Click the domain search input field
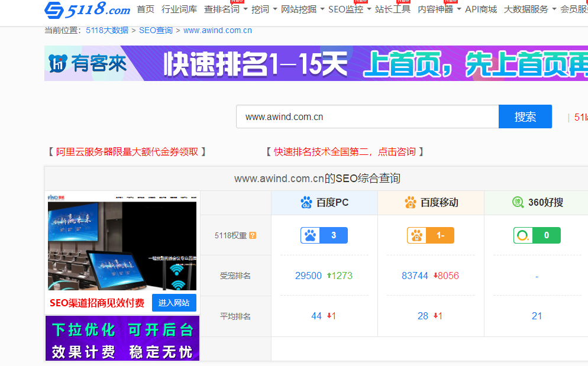Screen dimensions: 588x366 click(x=367, y=116)
